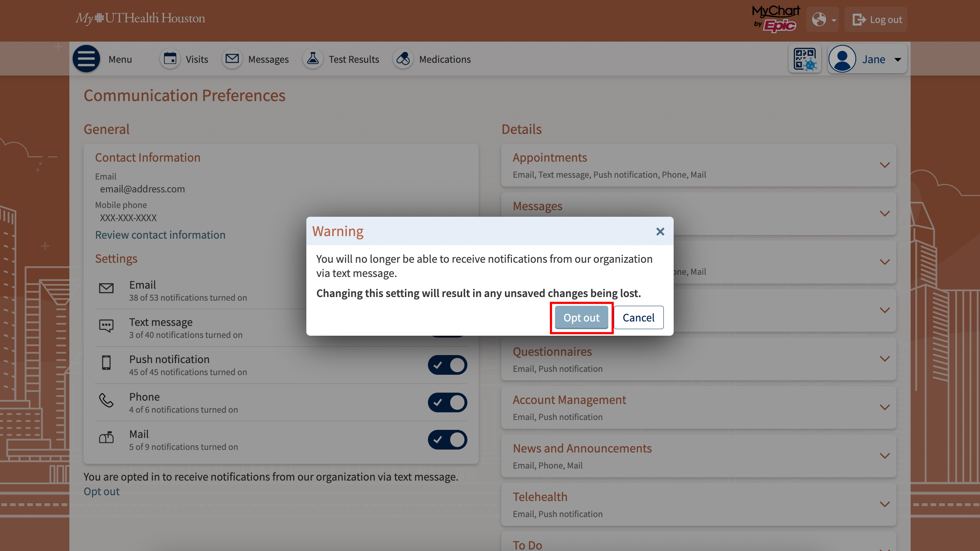Open the Medications pill icon

tap(403, 59)
